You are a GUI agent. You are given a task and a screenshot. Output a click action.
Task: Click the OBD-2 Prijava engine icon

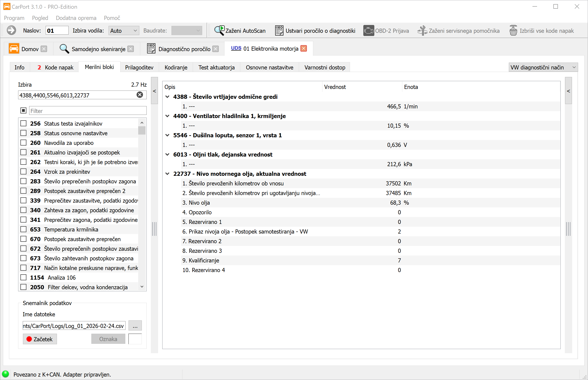pos(368,31)
